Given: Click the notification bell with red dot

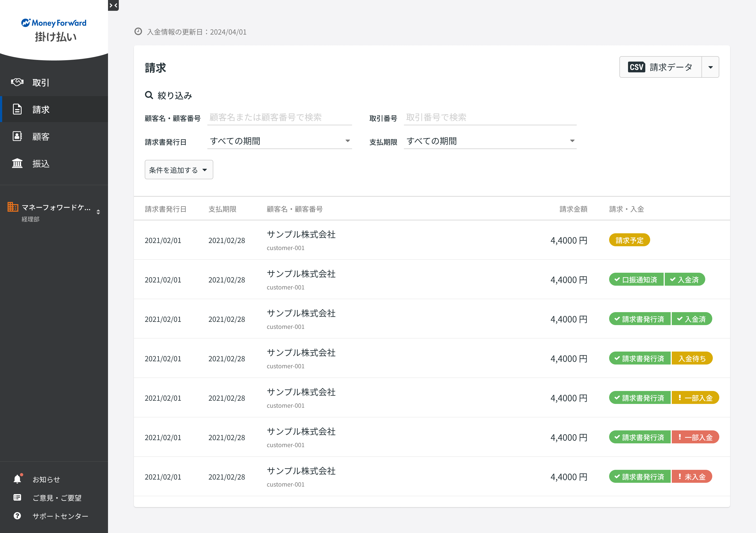Looking at the screenshot, I should tap(17, 478).
